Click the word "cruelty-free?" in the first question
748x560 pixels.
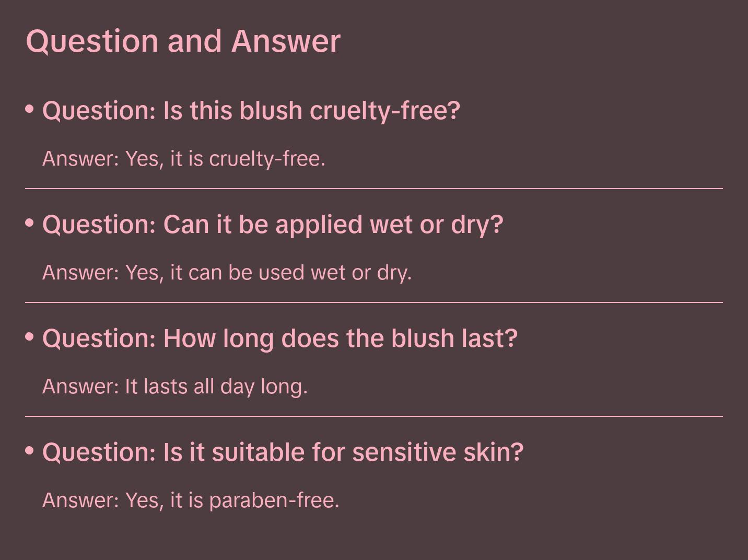coord(384,111)
